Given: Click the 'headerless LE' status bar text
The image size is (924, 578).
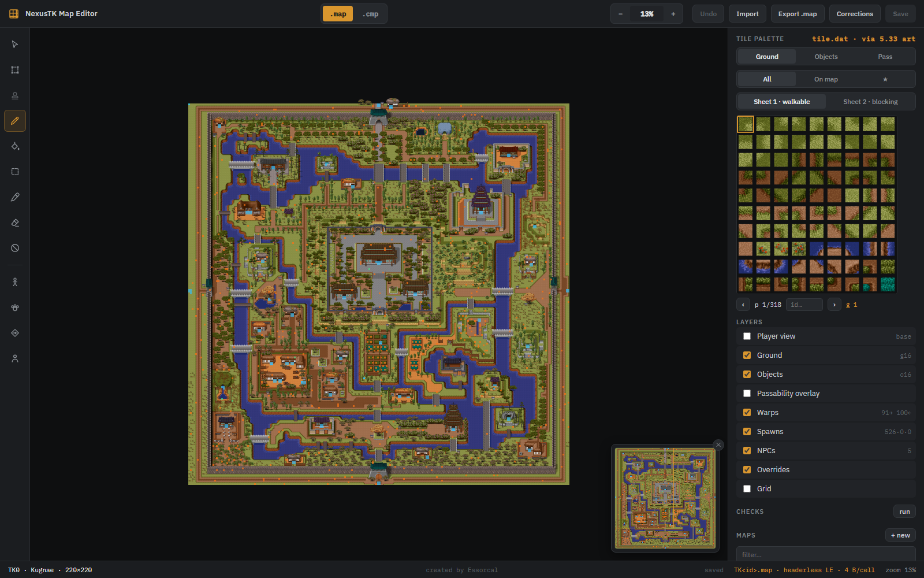Looking at the screenshot, I should point(808,570).
